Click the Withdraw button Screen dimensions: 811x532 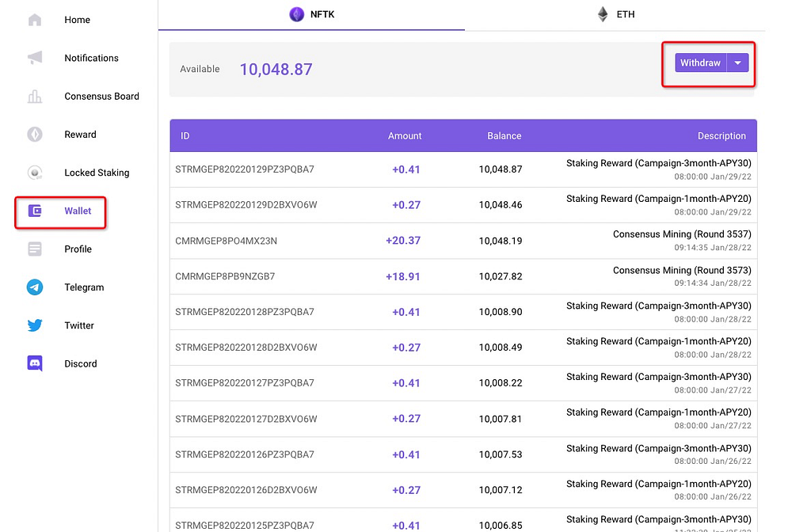[700, 63]
